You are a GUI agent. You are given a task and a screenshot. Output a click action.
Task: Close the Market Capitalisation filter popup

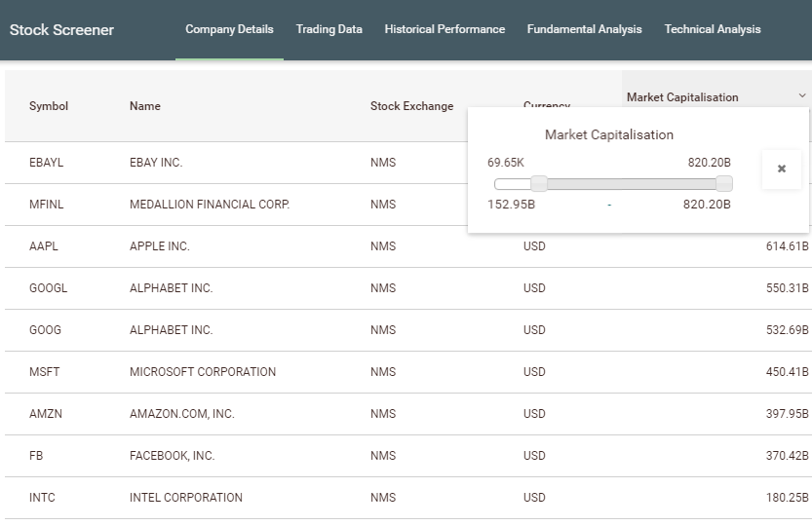point(782,169)
